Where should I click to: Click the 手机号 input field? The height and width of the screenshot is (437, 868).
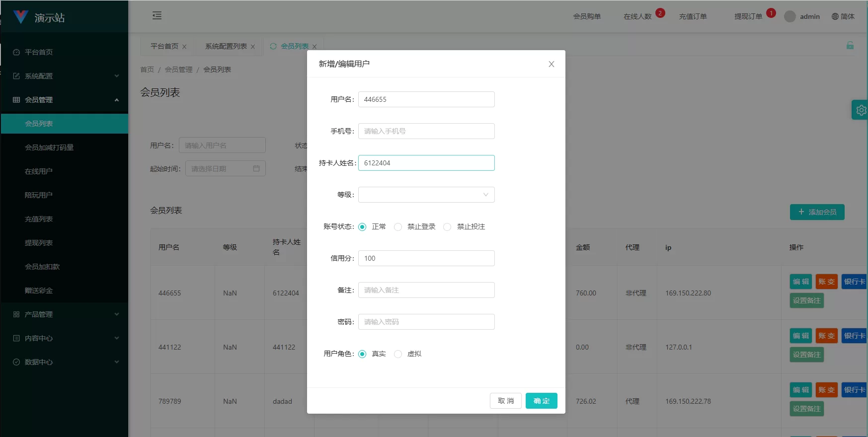pyautogui.click(x=426, y=131)
